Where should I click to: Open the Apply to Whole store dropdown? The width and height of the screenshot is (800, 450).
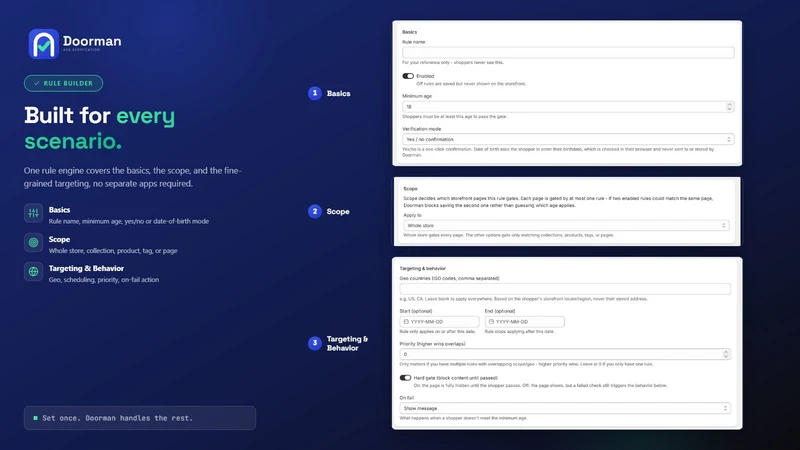click(566, 225)
